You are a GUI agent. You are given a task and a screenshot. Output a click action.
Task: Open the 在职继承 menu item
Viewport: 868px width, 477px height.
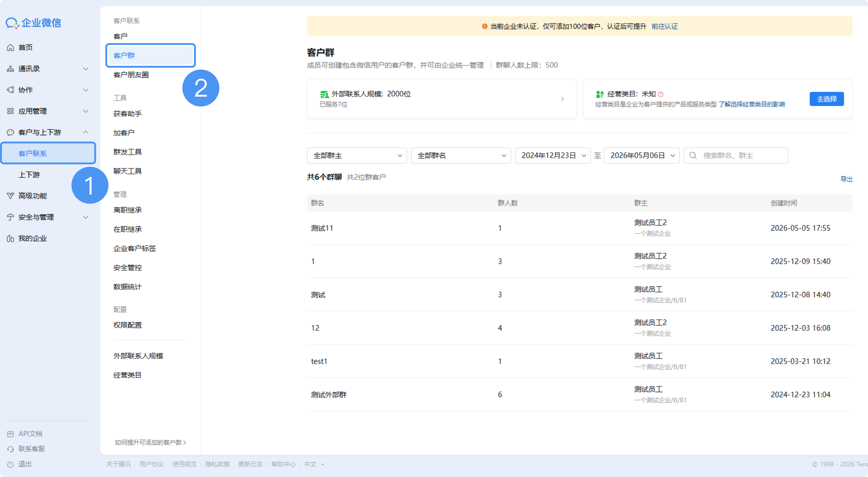pos(128,229)
